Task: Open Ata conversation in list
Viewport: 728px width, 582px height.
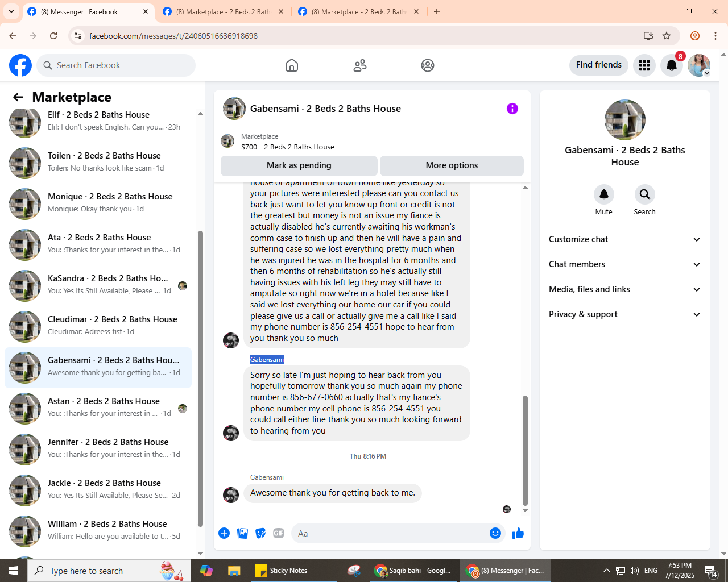Action: pyautogui.click(x=98, y=245)
